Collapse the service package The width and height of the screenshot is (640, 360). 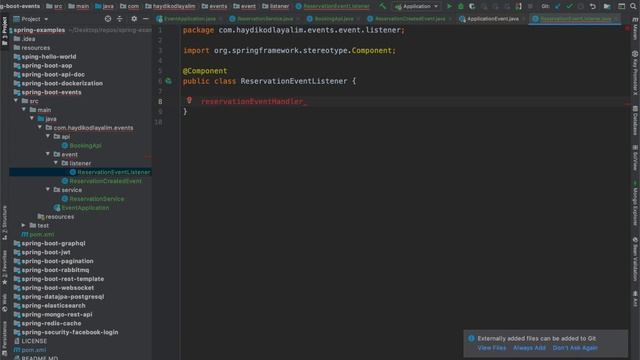(x=48, y=189)
